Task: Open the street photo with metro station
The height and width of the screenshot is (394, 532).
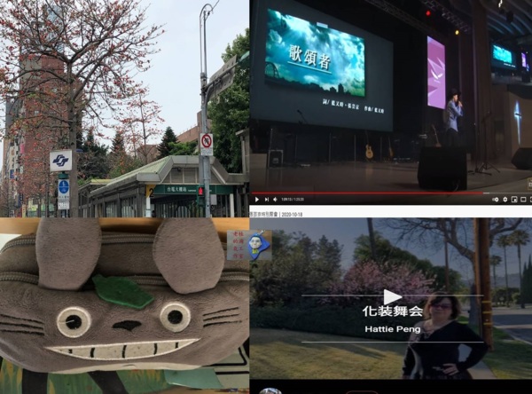Action: click(124, 106)
